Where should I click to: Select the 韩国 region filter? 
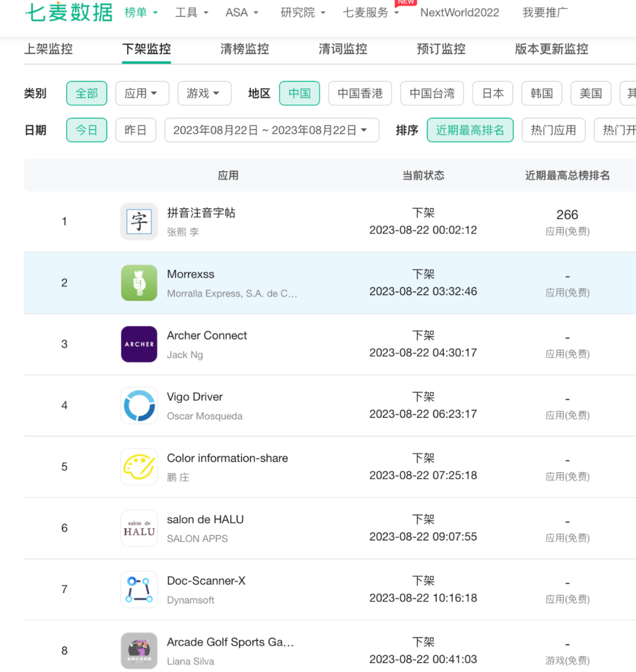tap(542, 93)
